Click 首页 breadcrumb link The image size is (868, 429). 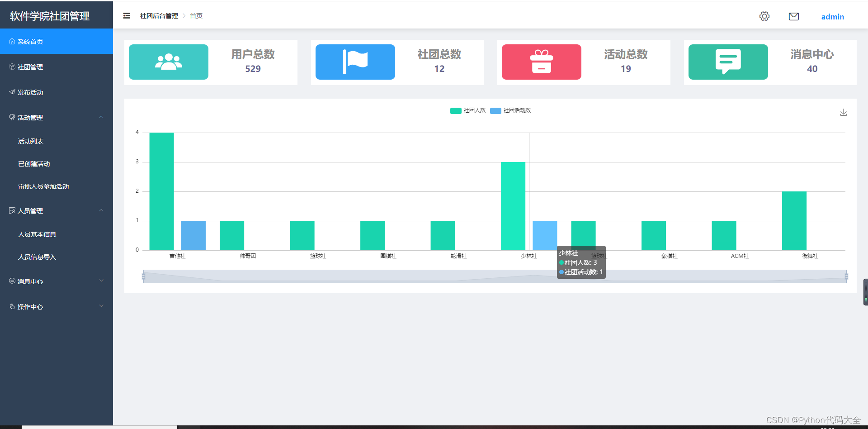coord(196,16)
